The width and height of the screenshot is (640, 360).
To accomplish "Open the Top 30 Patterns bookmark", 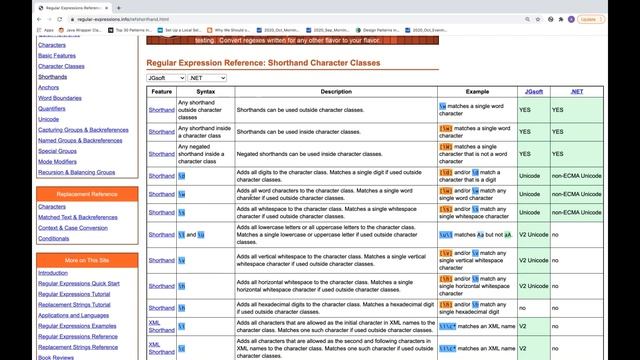I will 130,30.
